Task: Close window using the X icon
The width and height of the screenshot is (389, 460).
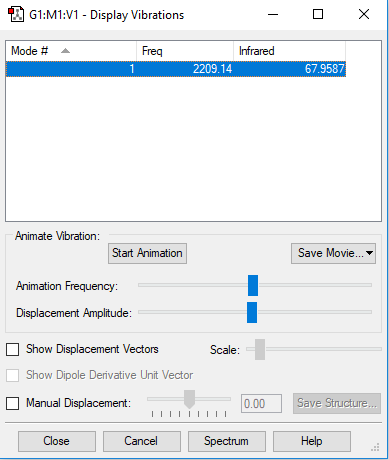Action: click(x=364, y=14)
